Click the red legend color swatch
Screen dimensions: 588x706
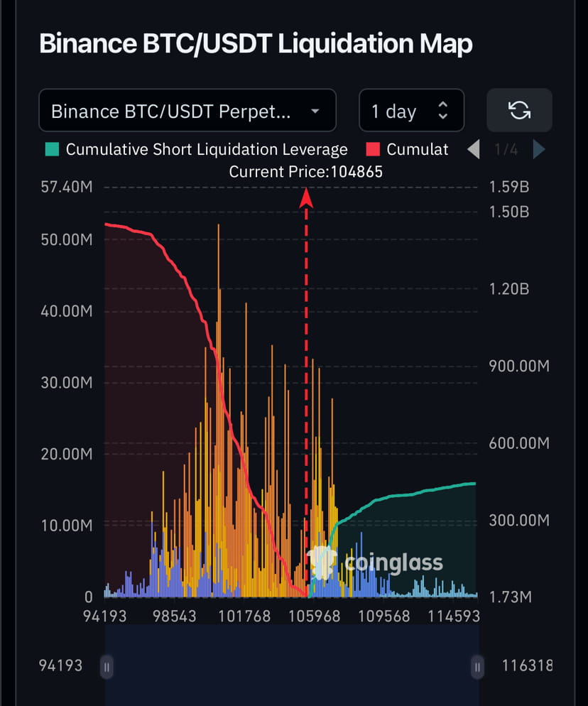tap(373, 149)
